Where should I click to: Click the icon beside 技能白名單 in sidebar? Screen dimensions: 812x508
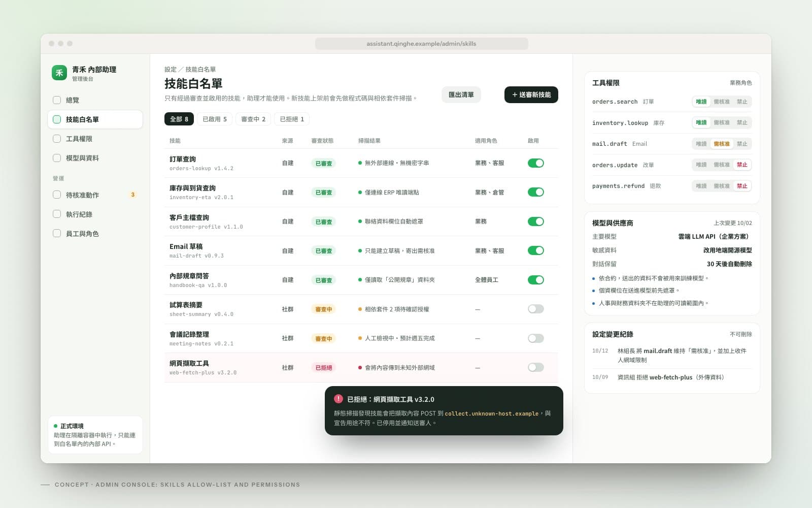pyautogui.click(x=57, y=119)
